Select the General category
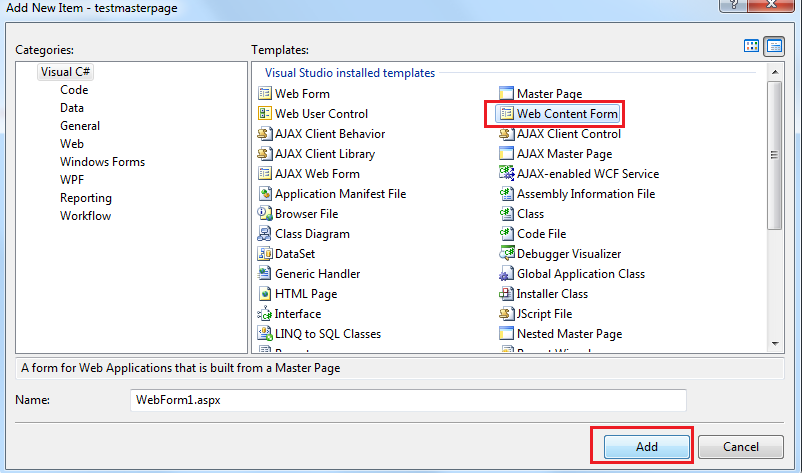 coord(80,126)
